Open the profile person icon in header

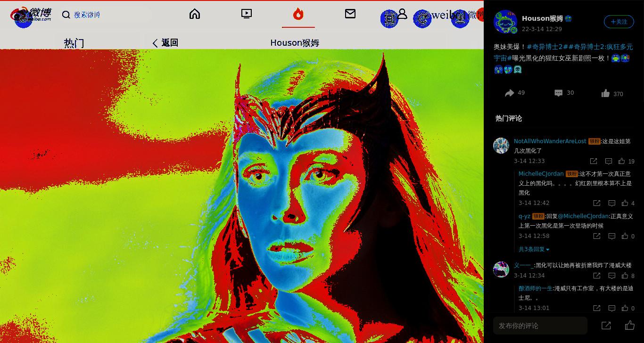pyautogui.click(x=402, y=14)
